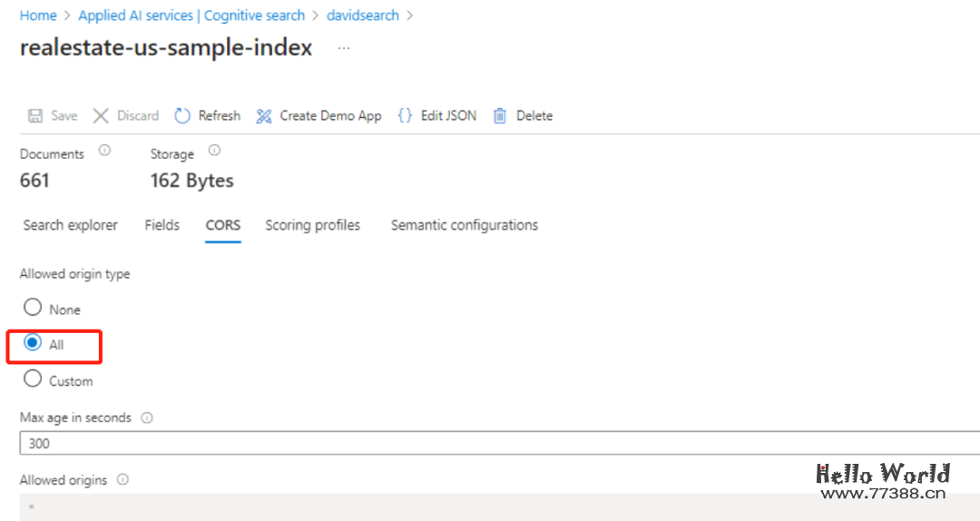The width and height of the screenshot is (980, 521).
Task: Open the Fields tab
Action: click(162, 225)
